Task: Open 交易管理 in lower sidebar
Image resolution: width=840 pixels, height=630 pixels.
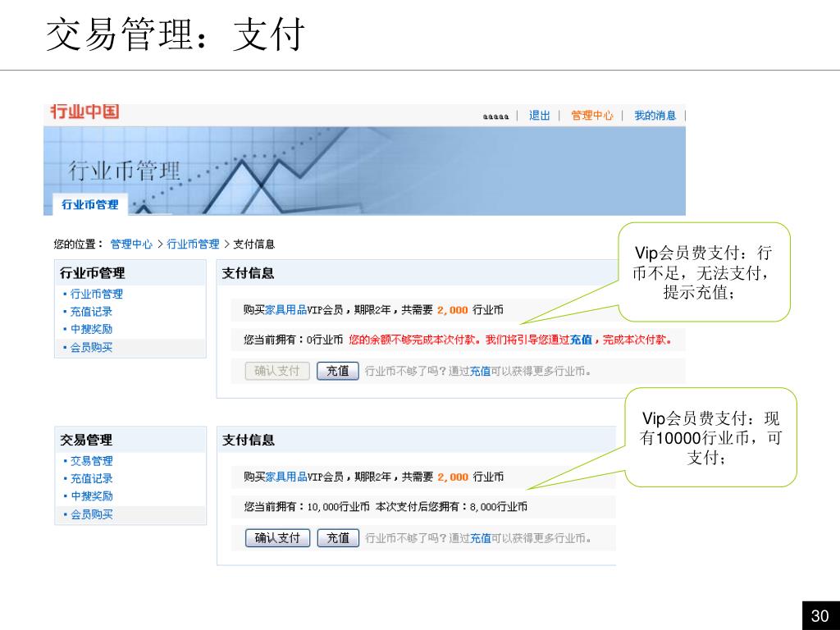Action: (92, 461)
